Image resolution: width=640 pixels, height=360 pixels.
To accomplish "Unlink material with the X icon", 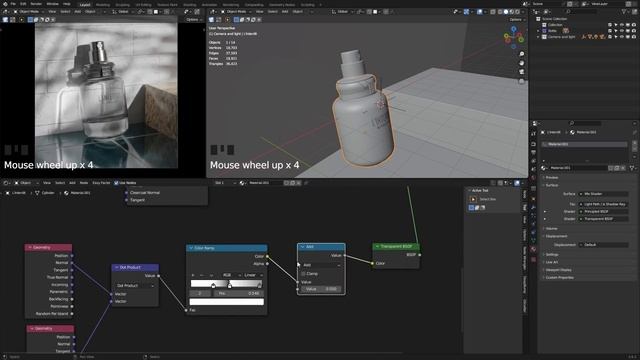I will pos(623,168).
